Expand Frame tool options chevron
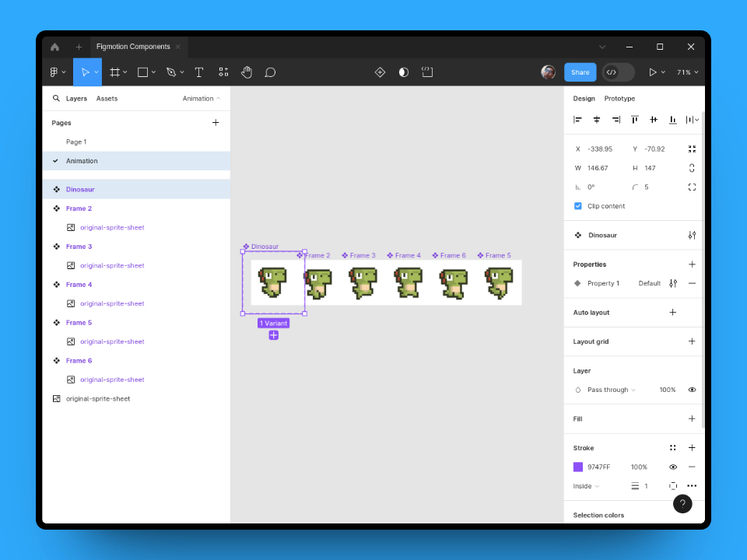 124,72
